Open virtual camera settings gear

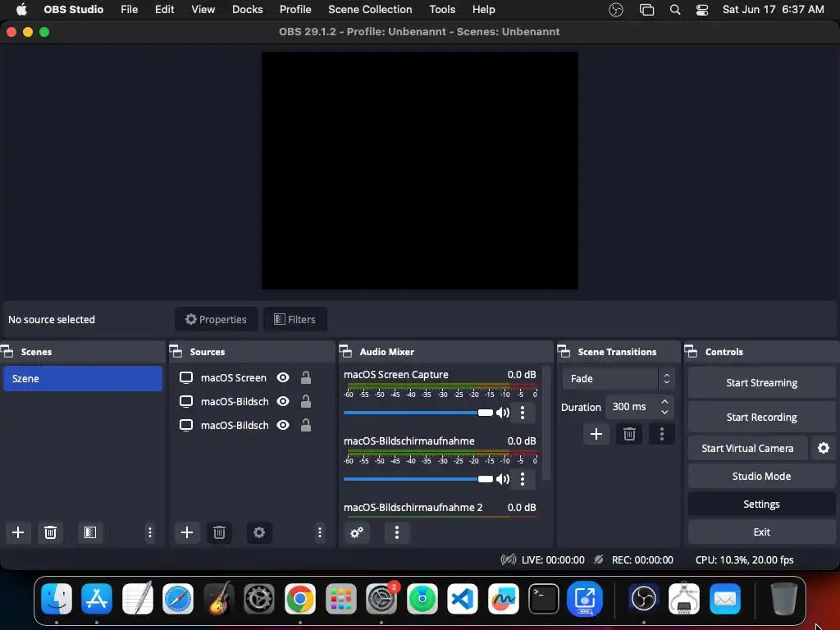pos(824,448)
